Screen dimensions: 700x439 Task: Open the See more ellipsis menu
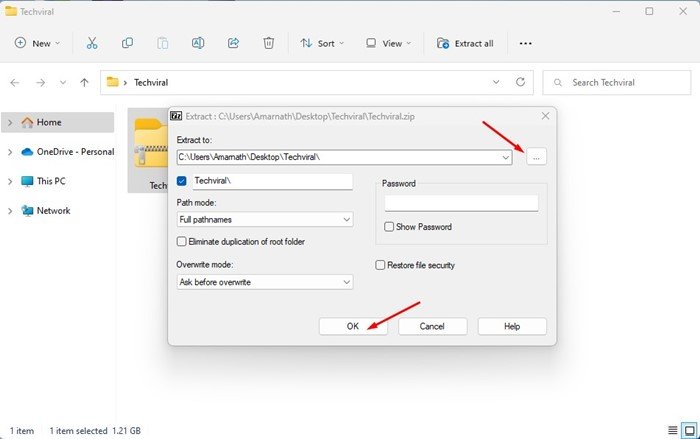click(x=525, y=43)
